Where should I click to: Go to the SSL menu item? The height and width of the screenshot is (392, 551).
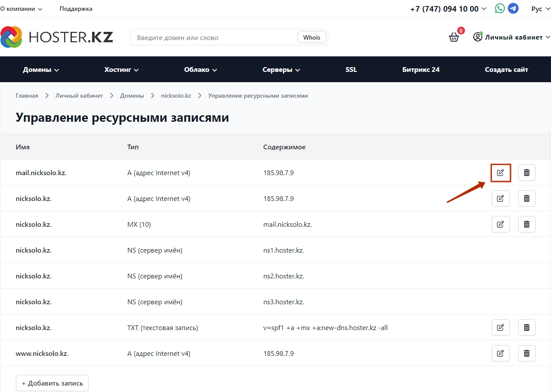(x=351, y=70)
